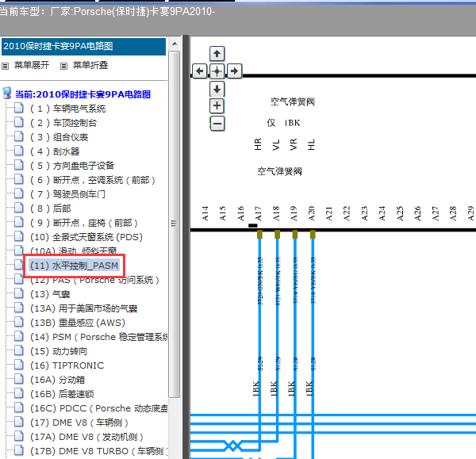This screenshot has width=476, height=459.
Task: Click the page icon beside (13) 气囊
Action: click(19, 293)
